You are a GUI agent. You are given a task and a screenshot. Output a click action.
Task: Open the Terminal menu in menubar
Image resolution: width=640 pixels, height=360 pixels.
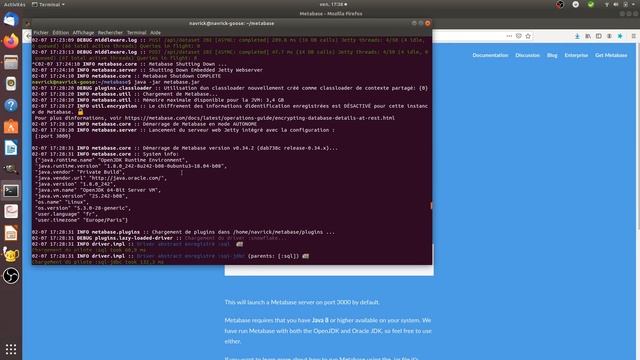coord(137,33)
